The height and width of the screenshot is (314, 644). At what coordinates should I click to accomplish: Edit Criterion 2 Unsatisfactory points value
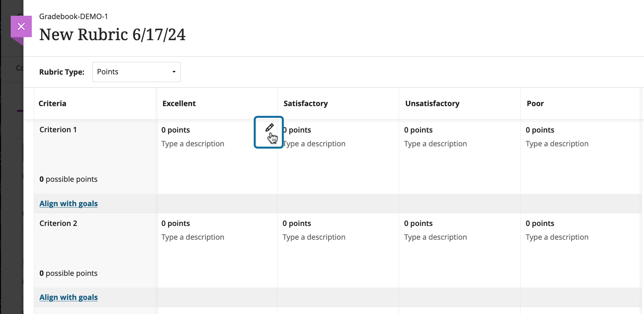click(418, 224)
